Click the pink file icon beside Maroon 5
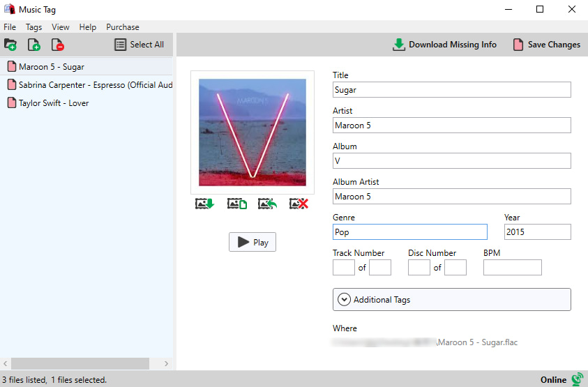The height and width of the screenshot is (387, 588). coord(12,66)
